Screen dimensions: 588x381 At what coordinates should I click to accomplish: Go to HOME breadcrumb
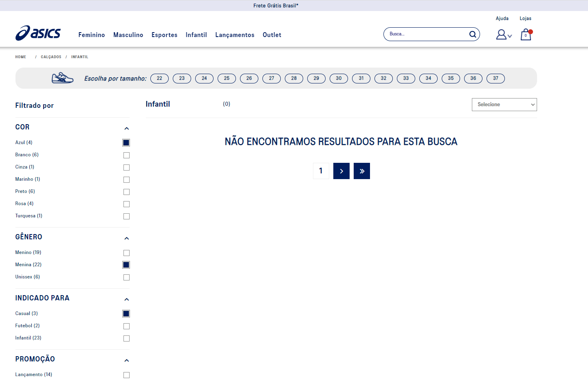[21, 57]
